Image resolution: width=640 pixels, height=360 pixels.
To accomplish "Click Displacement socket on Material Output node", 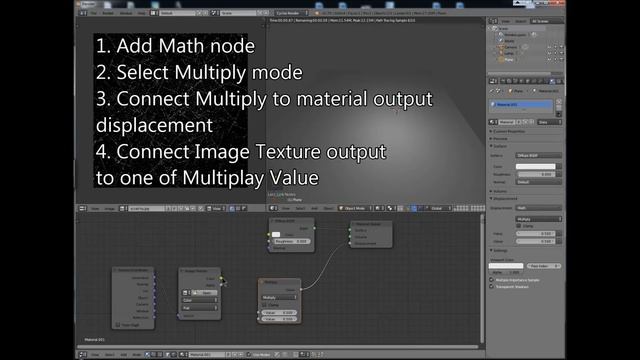I will coord(350,243).
